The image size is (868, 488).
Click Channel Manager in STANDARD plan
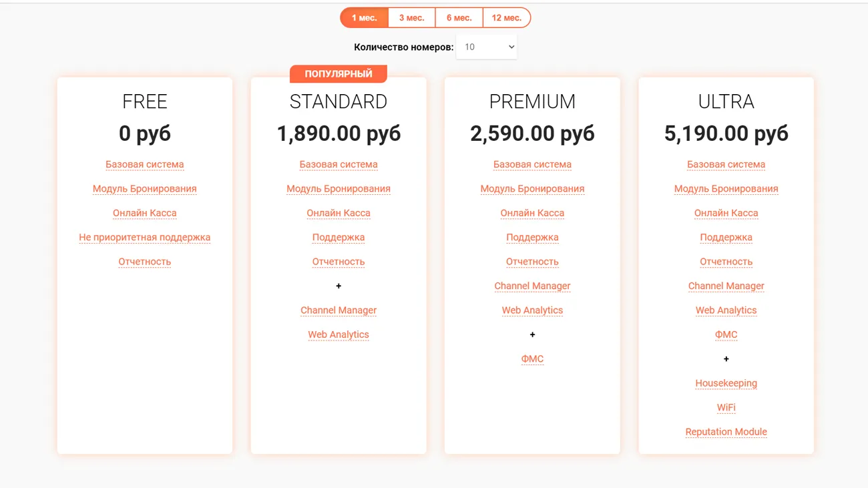(x=339, y=310)
